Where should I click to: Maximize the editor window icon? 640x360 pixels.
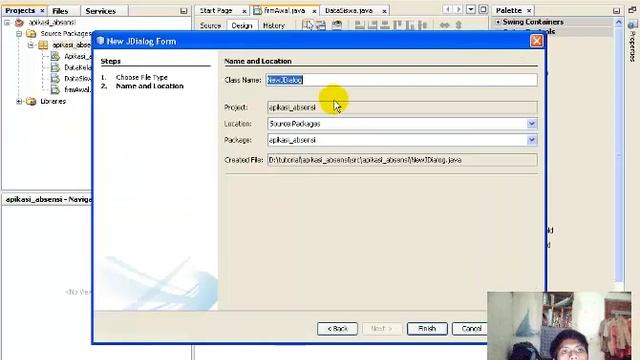coord(483,9)
